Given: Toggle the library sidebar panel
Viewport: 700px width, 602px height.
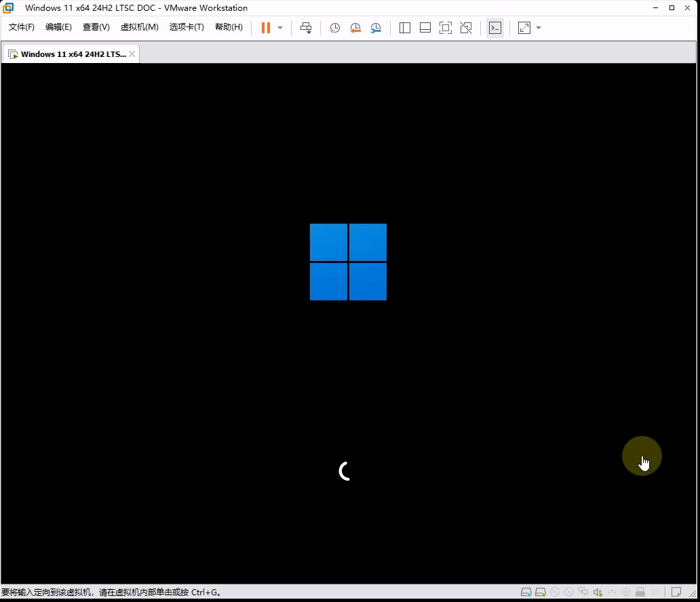Looking at the screenshot, I should click(x=405, y=28).
